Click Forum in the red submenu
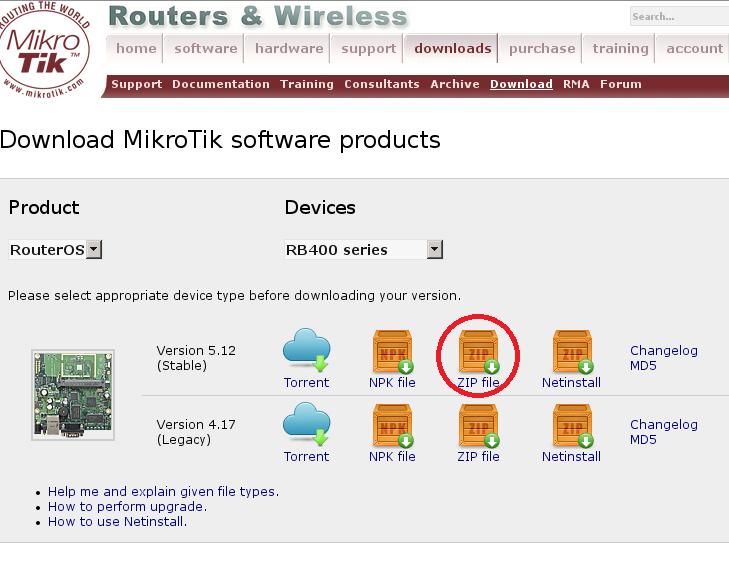Screen dimensions: 729x562 621,84
